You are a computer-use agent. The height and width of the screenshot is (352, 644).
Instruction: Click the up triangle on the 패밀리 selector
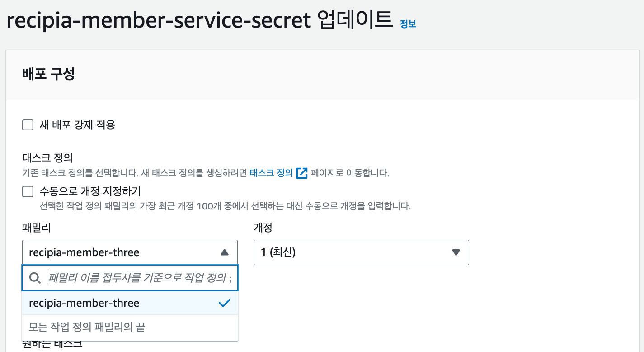225,252
